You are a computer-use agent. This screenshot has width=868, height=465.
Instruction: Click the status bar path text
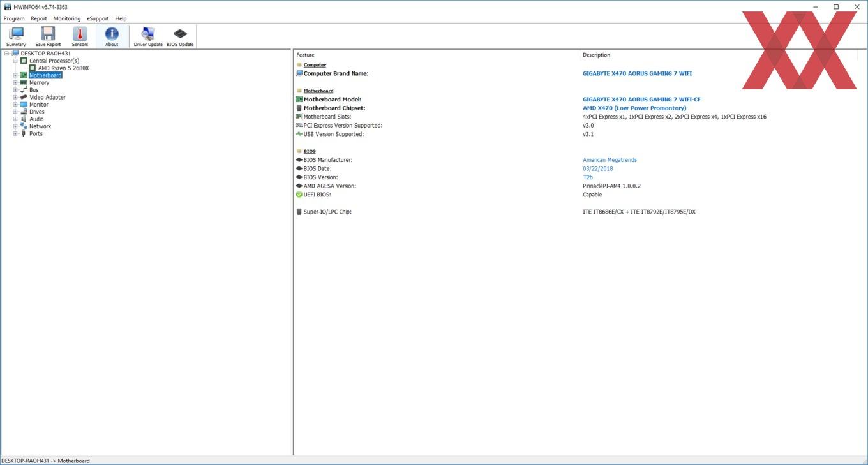coord(45,461)
